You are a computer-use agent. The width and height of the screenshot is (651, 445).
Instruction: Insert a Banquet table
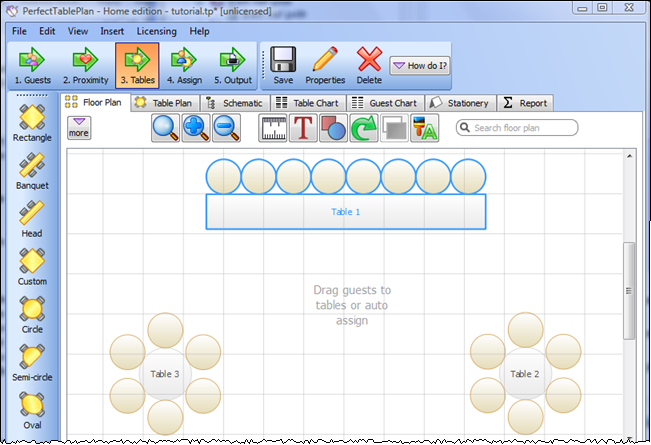pos(32,171)
